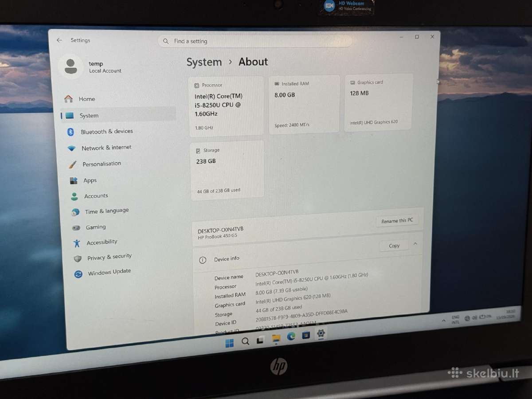
Task: Click the Wi-Fi icon beside Network & internet
Action: click(x=71, y=149)
